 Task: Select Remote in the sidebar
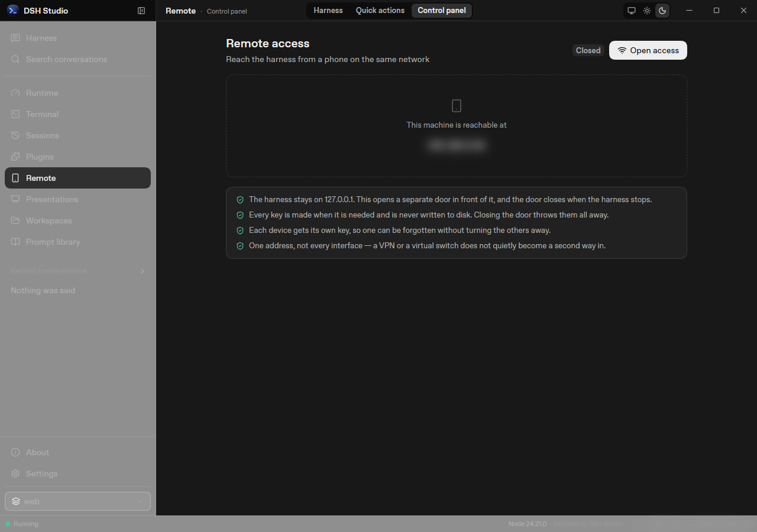[77, 178]
